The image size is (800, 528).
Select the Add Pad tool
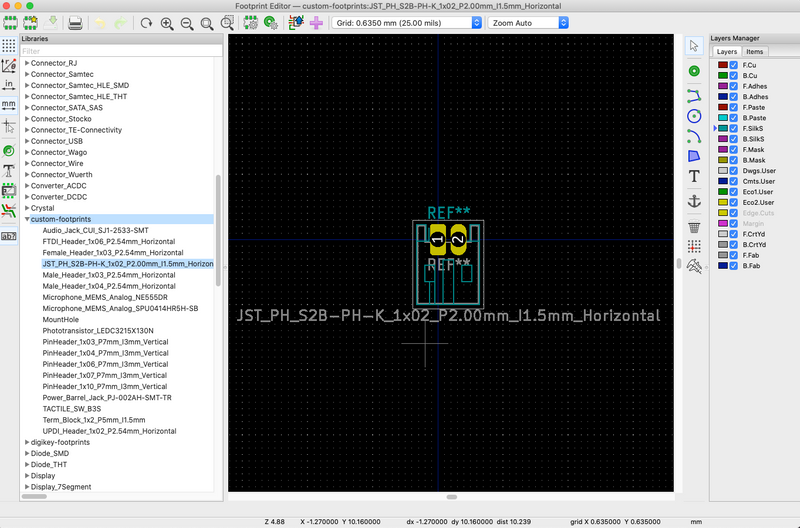[x=694, y=71]
